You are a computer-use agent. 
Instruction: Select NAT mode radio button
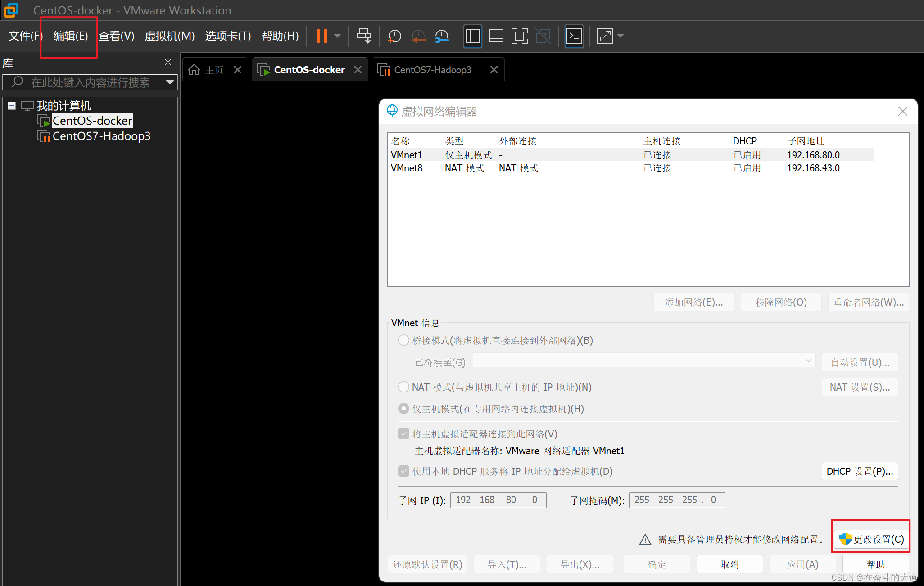403,387
